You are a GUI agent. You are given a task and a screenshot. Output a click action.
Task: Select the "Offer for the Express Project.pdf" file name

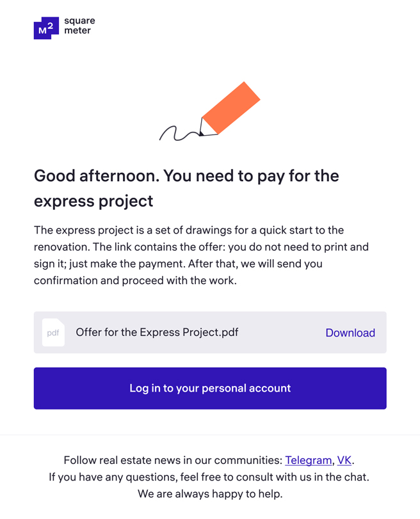pyautogui.click(x=157, y=333)
